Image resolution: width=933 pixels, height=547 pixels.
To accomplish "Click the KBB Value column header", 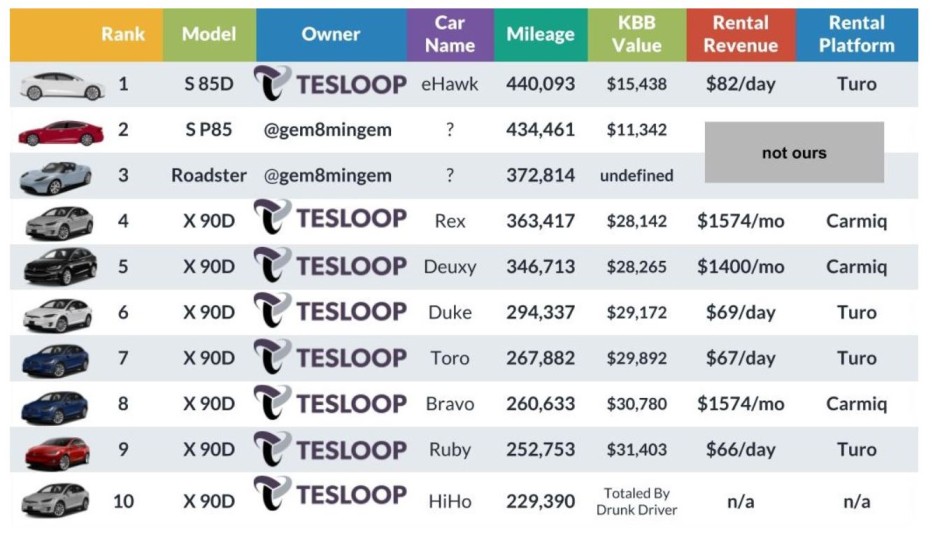I will click(637, 35).
